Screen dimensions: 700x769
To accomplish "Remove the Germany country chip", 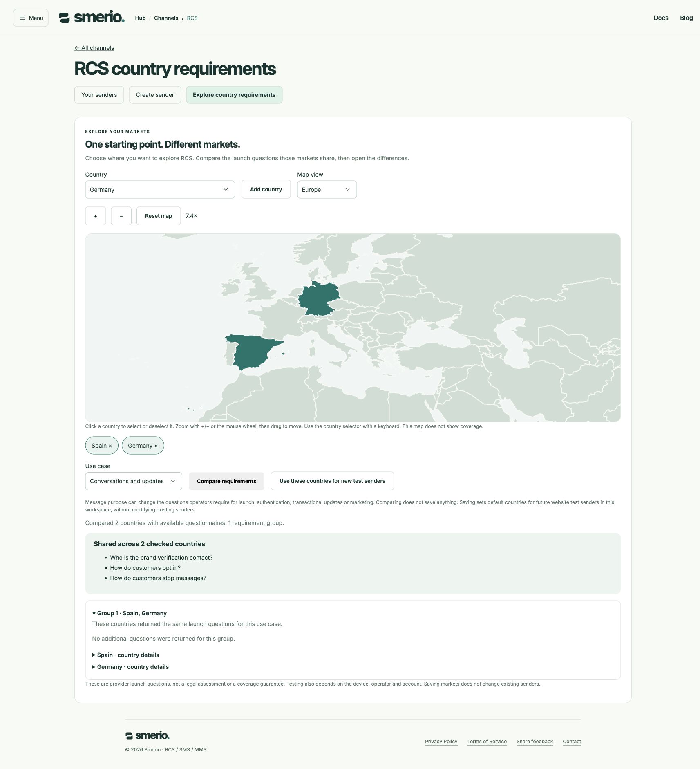I will (x=143, y=446).
